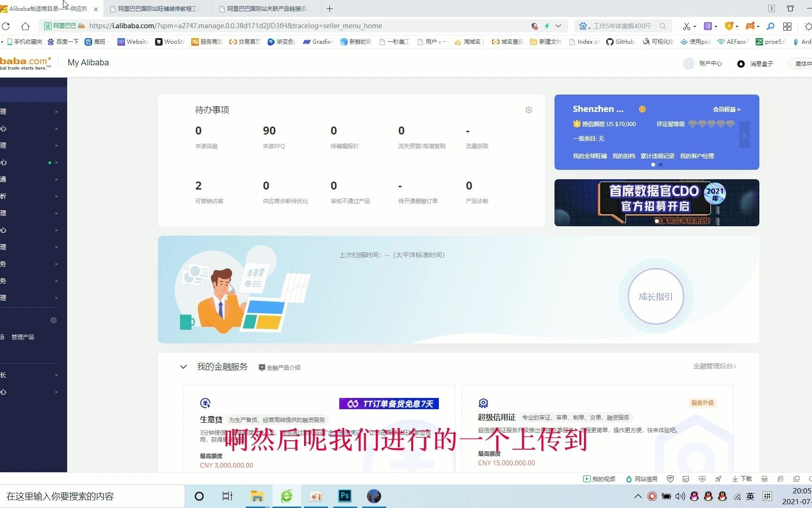Click the lightning speed-mode icon
The height and width of the screenshot is (508, 812).
tap(547, 26)
